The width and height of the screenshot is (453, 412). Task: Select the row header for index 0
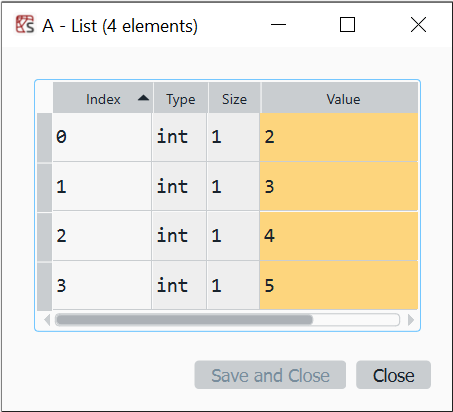[x=44, y=137]
